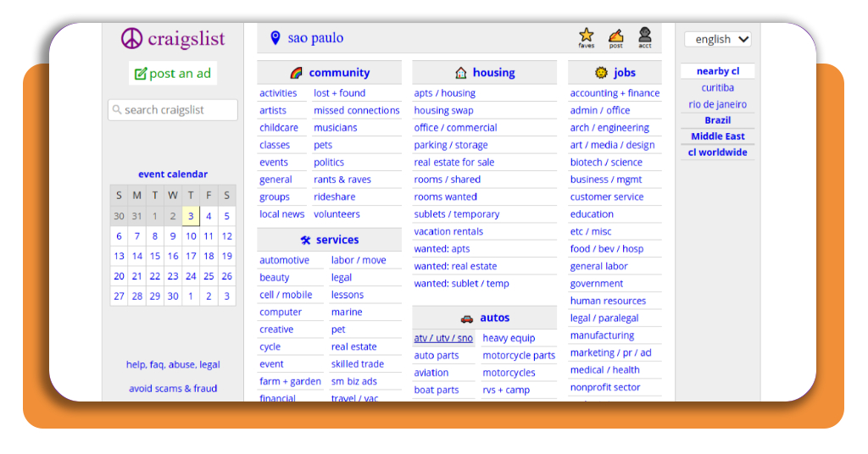Click the community rainbow icon
The width and height of the screenshot is (868, 454).
pos(296,73)
